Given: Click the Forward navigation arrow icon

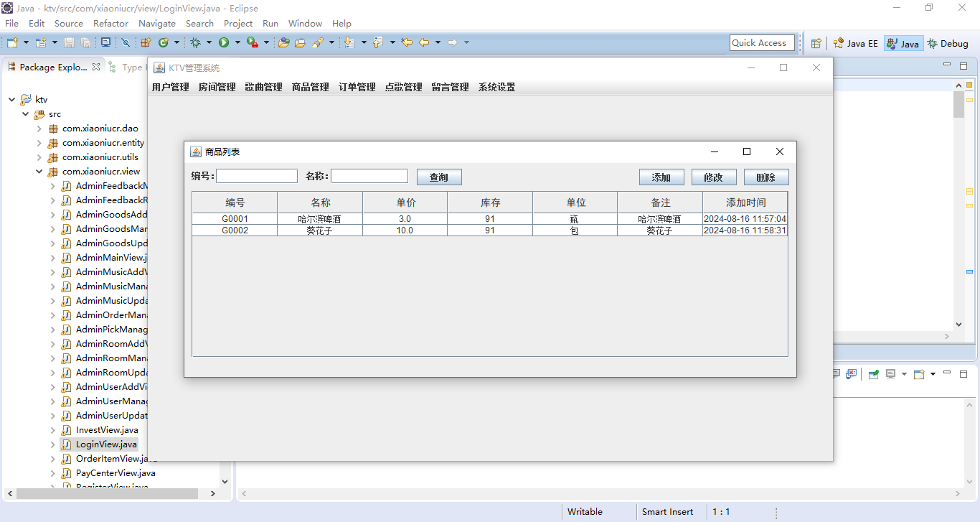Looking at the screenshot, I should coord(453,43).
